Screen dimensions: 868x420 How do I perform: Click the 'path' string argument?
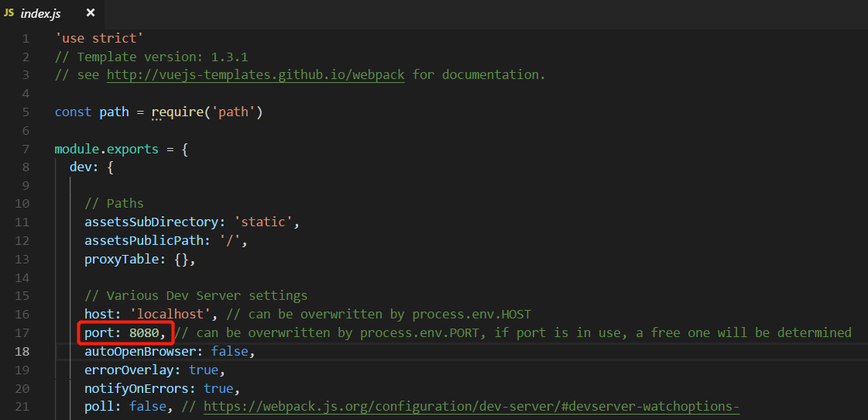click(233, 112)
